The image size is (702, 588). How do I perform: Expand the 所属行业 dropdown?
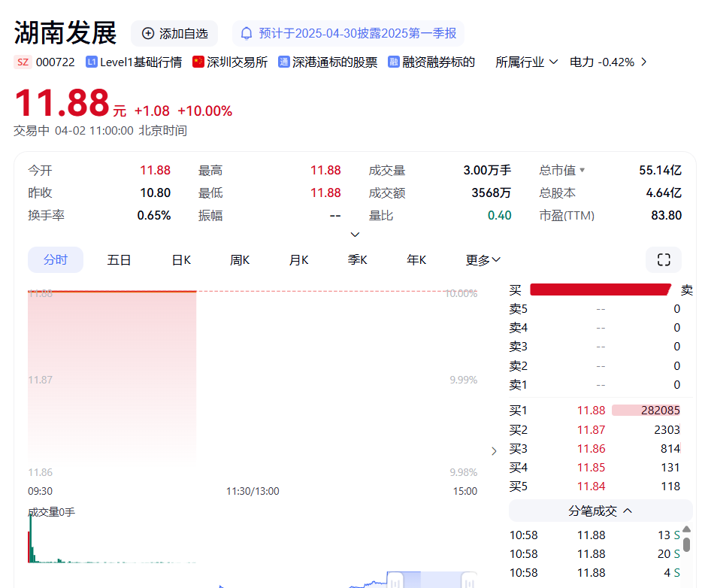coord(526,62)
